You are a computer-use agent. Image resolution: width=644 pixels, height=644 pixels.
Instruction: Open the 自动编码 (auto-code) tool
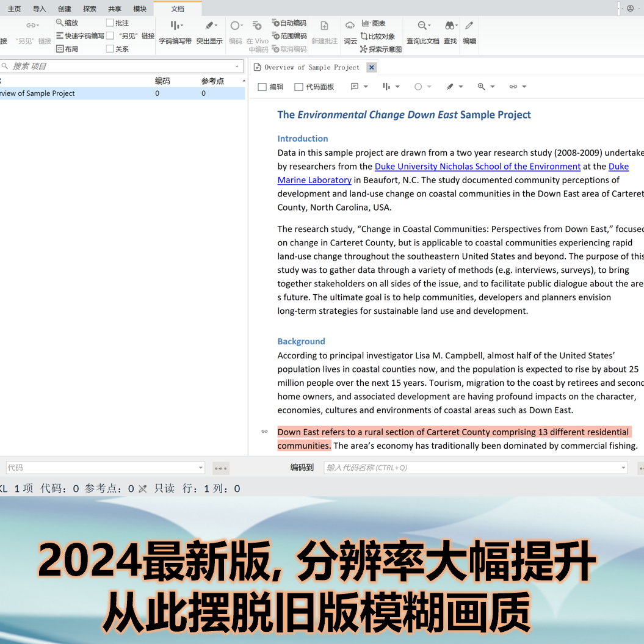click(x=288, y=23)
